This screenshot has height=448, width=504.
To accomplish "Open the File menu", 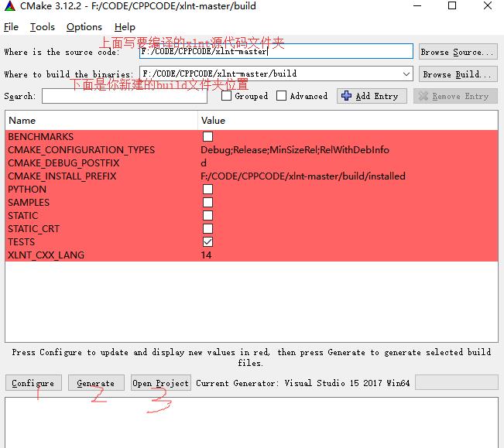I will tap(12, 27).
